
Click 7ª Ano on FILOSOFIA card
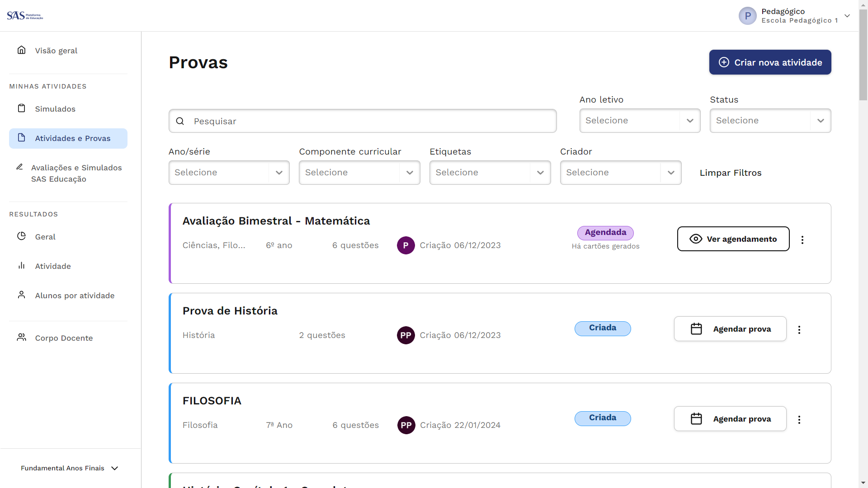279,425
